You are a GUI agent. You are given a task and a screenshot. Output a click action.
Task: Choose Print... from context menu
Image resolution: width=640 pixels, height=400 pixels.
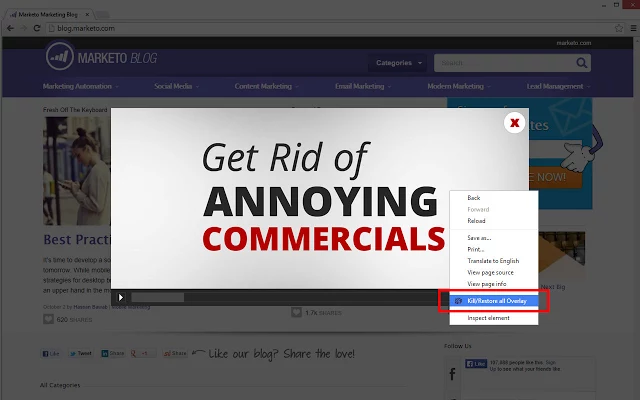coord(494,249)
